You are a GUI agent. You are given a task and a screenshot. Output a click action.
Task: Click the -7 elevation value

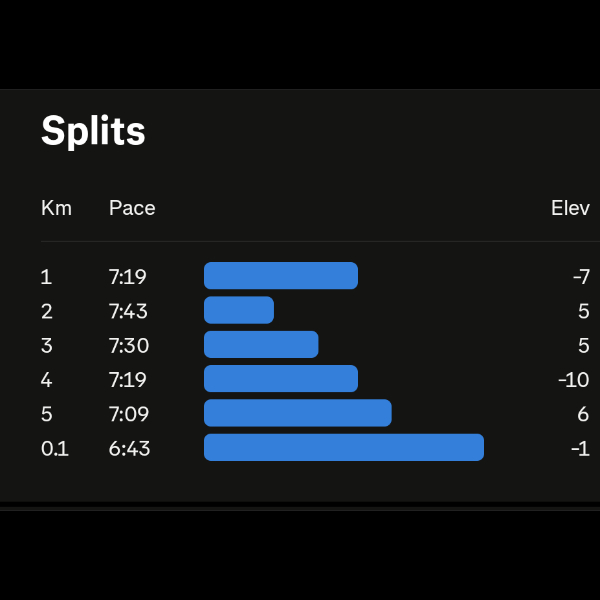point(580,277)
